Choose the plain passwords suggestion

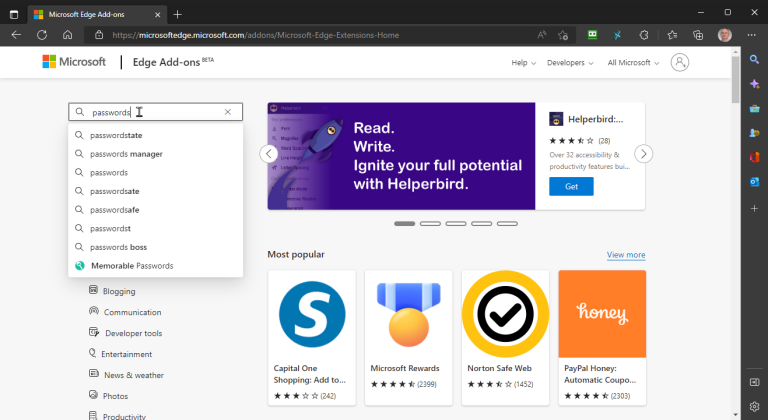pyautogui.click(x=155, y=173)
